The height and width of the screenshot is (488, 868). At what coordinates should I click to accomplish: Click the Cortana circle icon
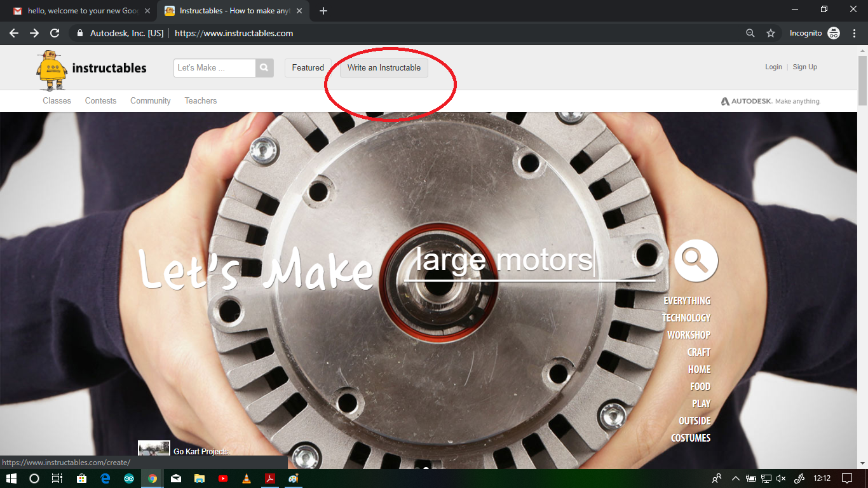pos(34,478)
